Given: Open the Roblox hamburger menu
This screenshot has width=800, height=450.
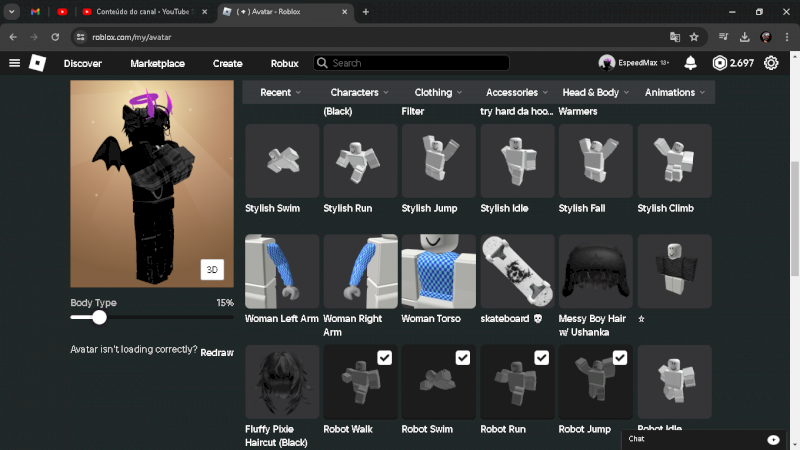Looking at the screenshot, I should (14, 63).
